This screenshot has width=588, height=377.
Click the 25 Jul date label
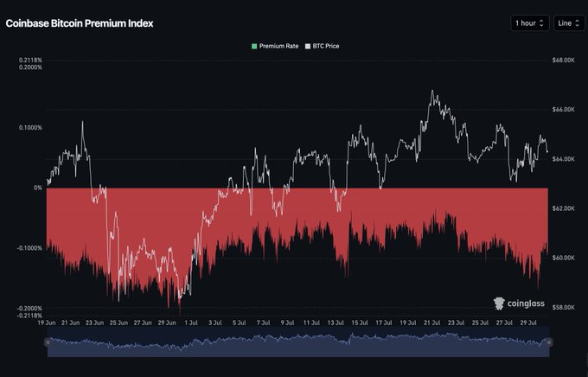[x=480, y=323]
